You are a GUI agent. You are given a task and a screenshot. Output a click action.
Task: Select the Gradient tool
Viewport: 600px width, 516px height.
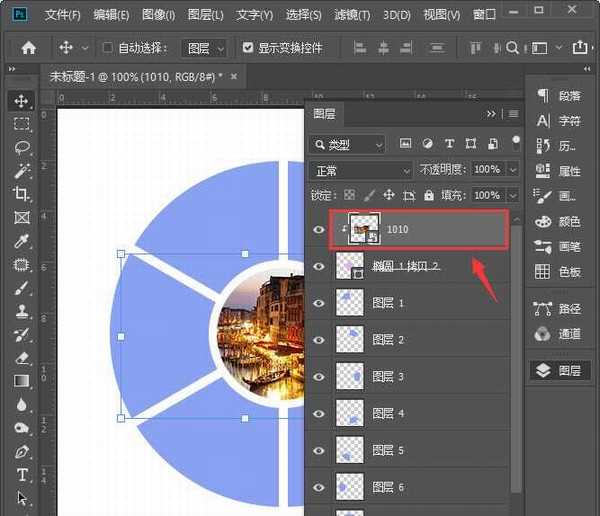click(x=21, y=381)
